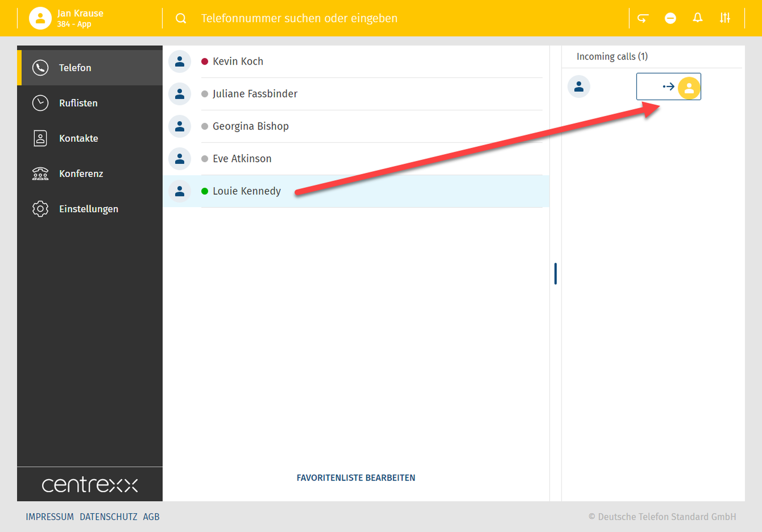This screenshot has width=762, height=532.
Task: Open the notification bell icon
Action: (x=698, y=18)
